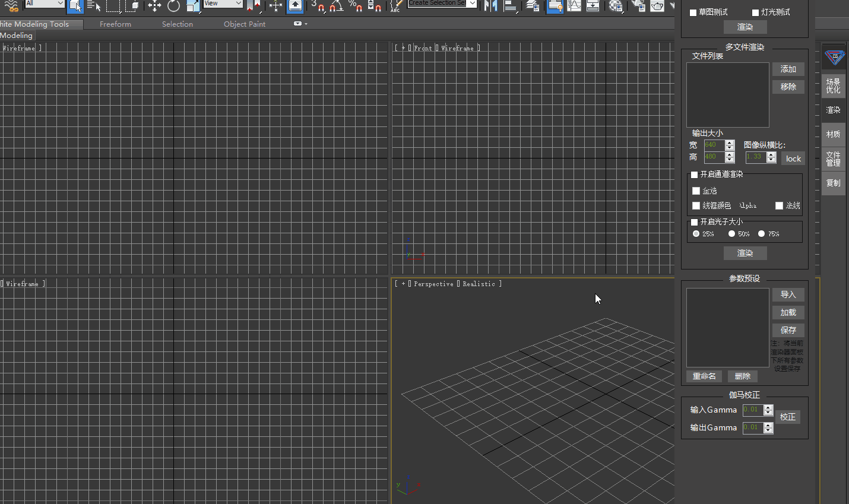Click the 添加 button for file list
The height and width of the screenshot is (504, 849).
coord(788,69)
